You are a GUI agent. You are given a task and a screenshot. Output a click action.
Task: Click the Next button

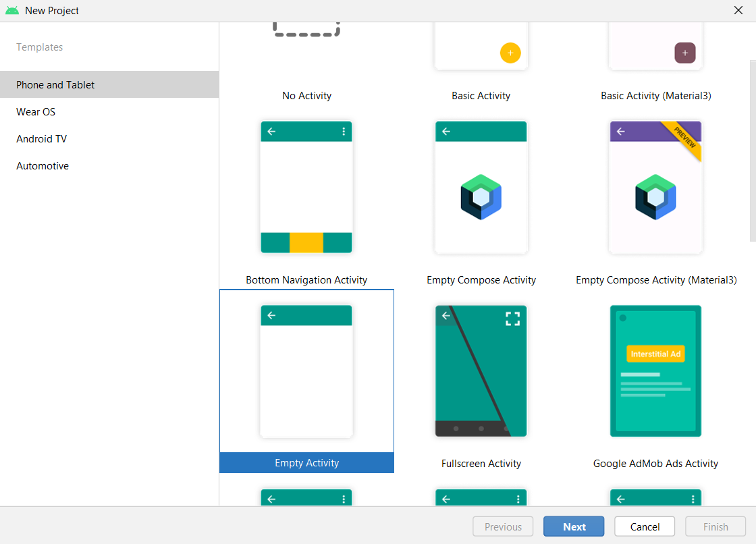(574, 526)
